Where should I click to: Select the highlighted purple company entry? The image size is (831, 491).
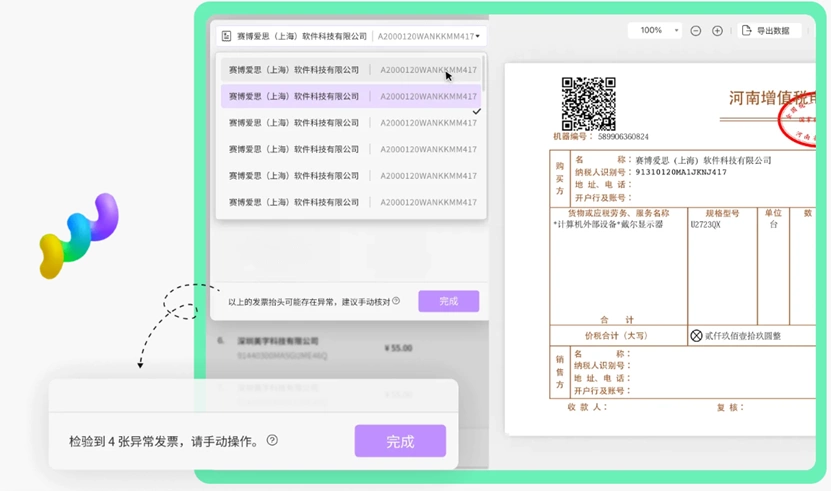pos(350,97)
